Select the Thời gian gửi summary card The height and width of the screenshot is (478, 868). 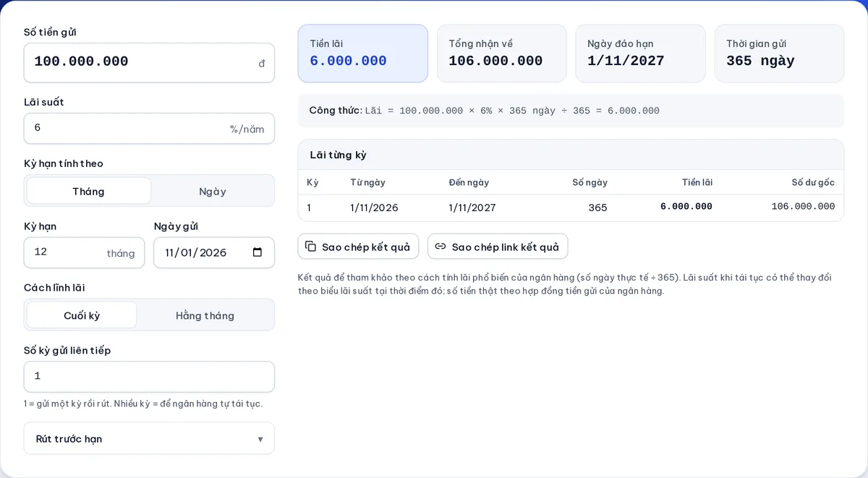(779, 54)
